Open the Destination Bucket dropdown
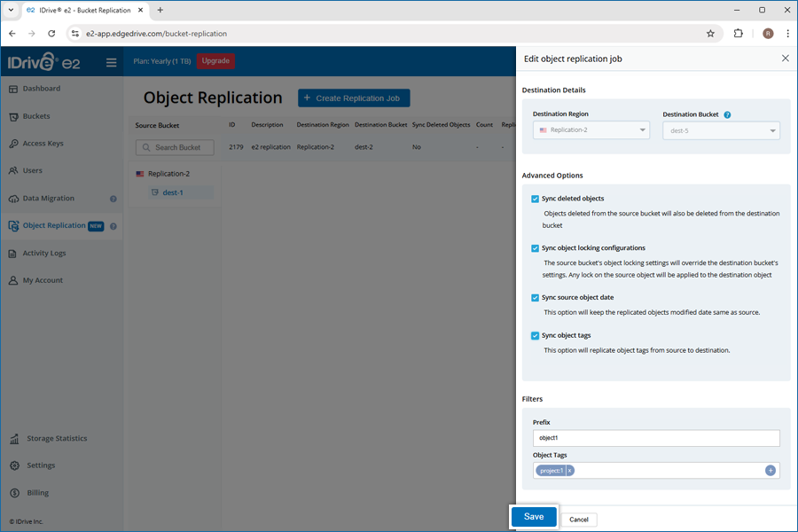The image size is (798, 532). 721,131
